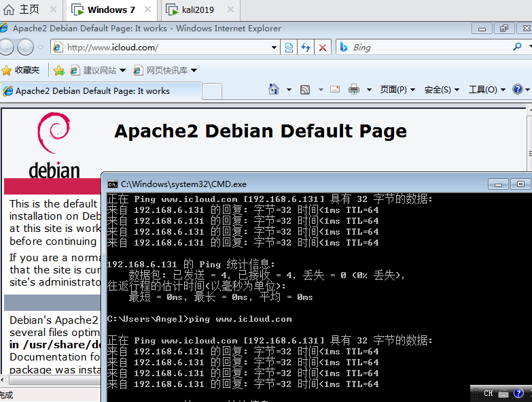Click the Compatibility View icon

click(289, 47)
